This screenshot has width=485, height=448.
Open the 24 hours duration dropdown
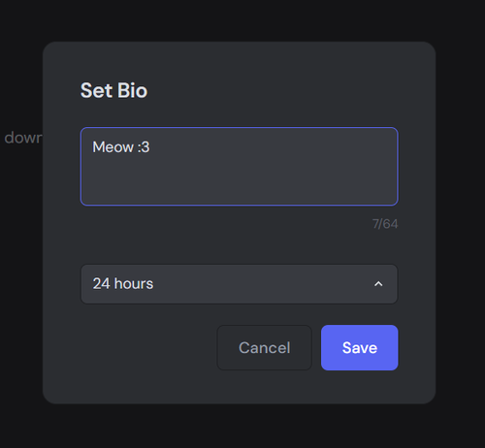coord(239,284)
